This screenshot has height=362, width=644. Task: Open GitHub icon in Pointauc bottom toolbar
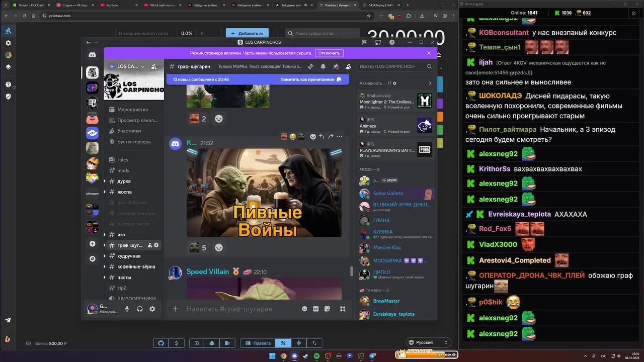161,343
